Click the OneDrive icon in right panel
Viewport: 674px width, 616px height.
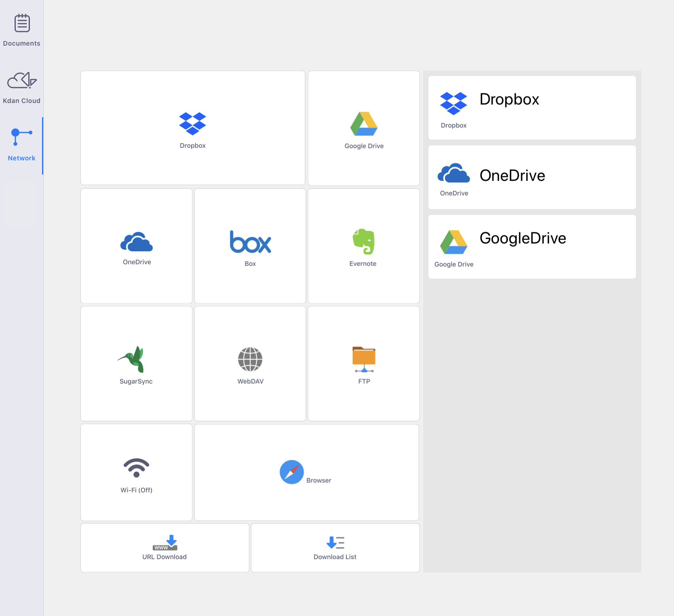pyautogui.click(x=454, y=173)
